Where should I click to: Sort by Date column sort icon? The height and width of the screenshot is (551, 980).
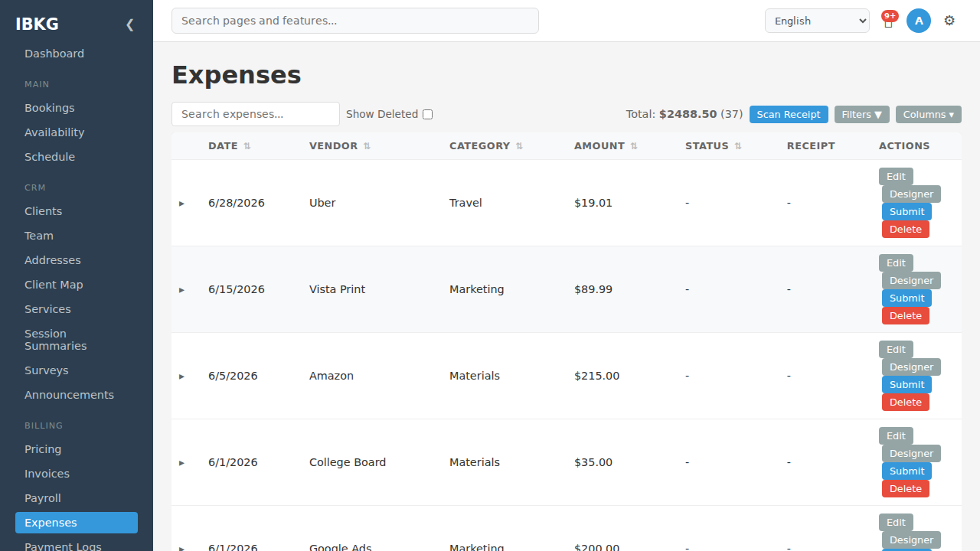click(x=247, y=146)
